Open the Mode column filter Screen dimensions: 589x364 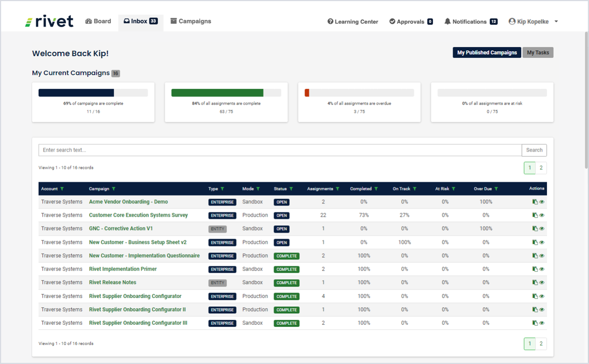coord(259,189)
